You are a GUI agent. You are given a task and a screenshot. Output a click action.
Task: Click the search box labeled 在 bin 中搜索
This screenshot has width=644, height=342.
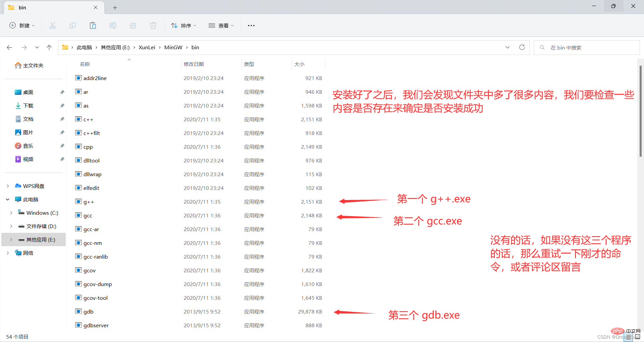(x=587, y=47)
